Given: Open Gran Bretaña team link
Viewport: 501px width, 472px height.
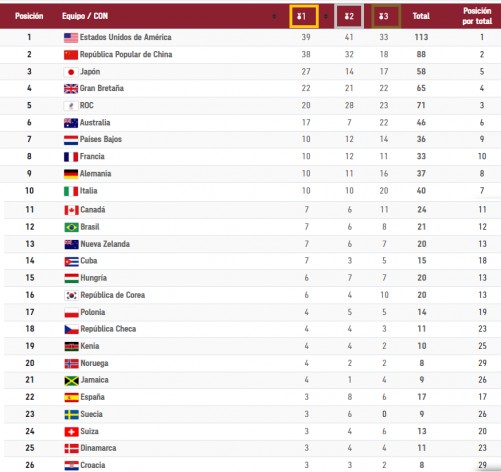Looking at the screenshot, I should pos(102,88).
